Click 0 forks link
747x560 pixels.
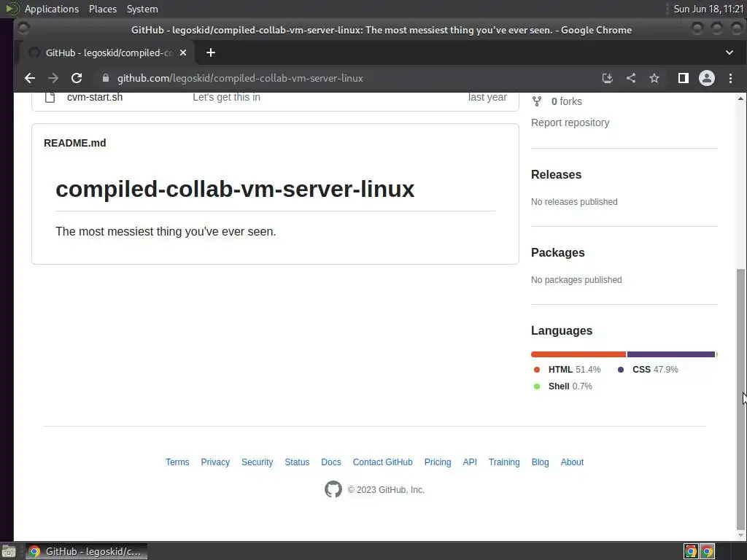pos(566,101)
